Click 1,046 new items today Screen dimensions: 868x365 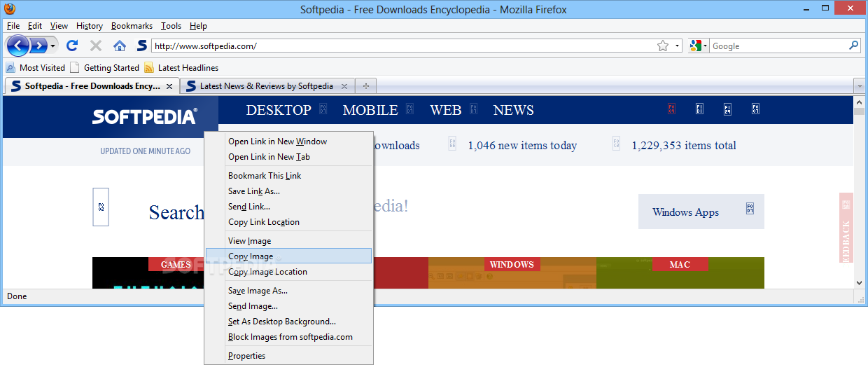[x=522, y=146]
